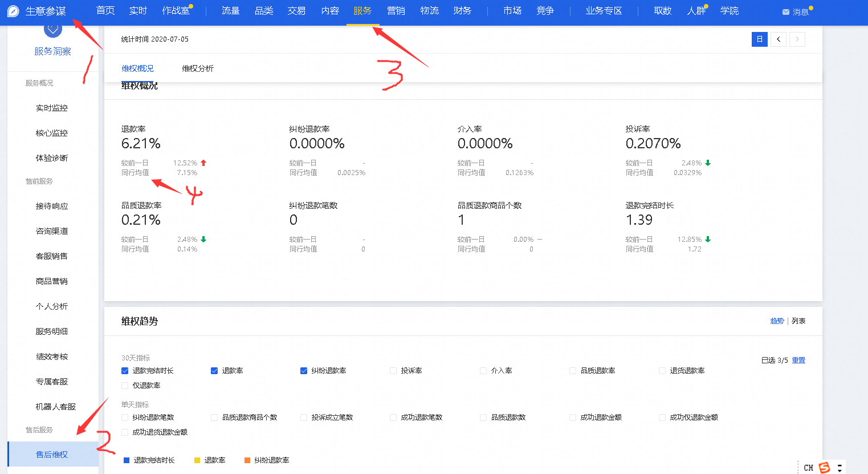868x474 pixels.
Task: Click blue legend swatch for 退款完结时长
Action: coord(127,460)
